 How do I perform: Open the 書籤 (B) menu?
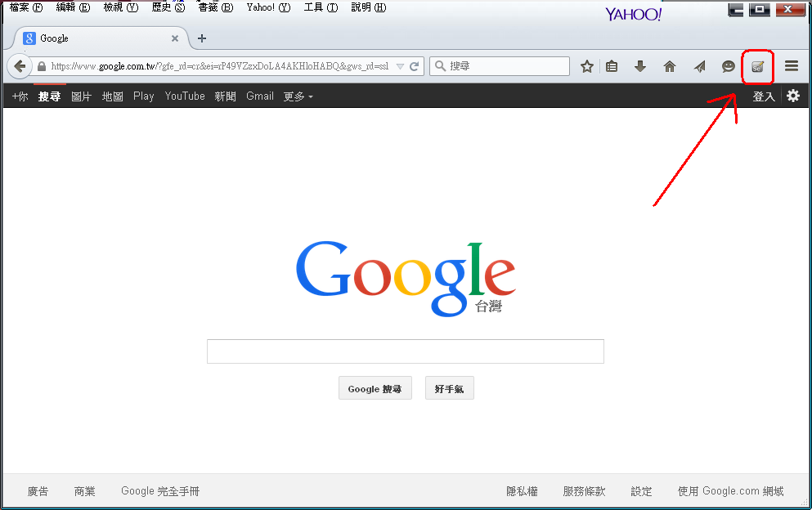tap(216, 7)
